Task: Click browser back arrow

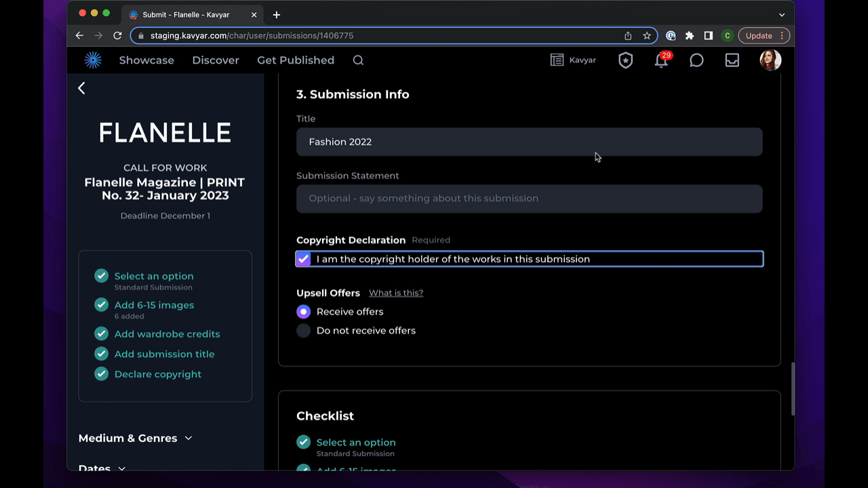Action: [x=80, y=35]
